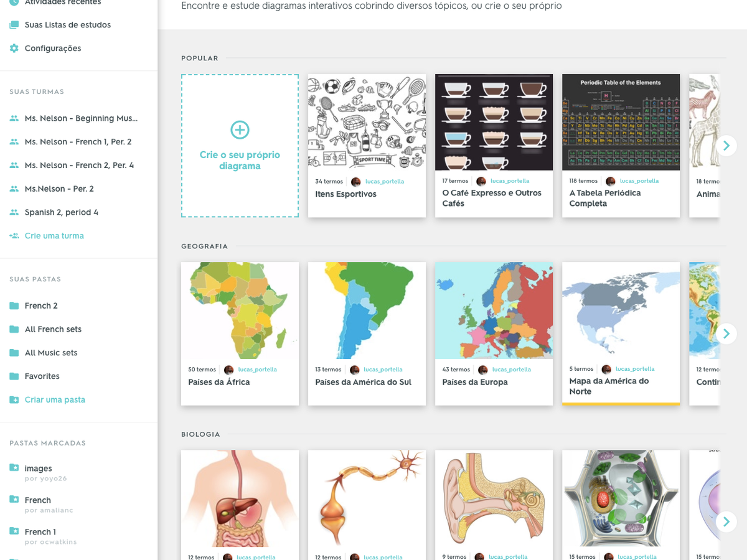Screen dimensions: 747x560
Task: Click the Crie uma turma link
Action: (54, 236)
